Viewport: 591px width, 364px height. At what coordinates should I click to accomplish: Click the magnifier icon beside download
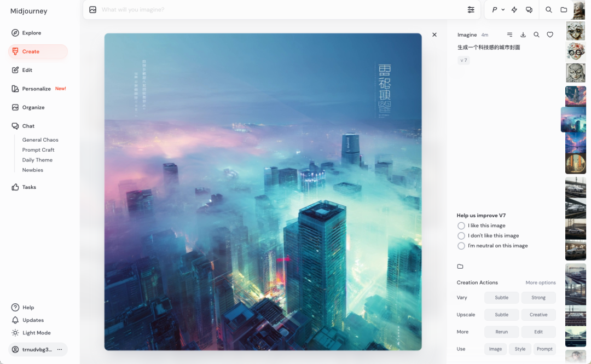coord(536,34)
